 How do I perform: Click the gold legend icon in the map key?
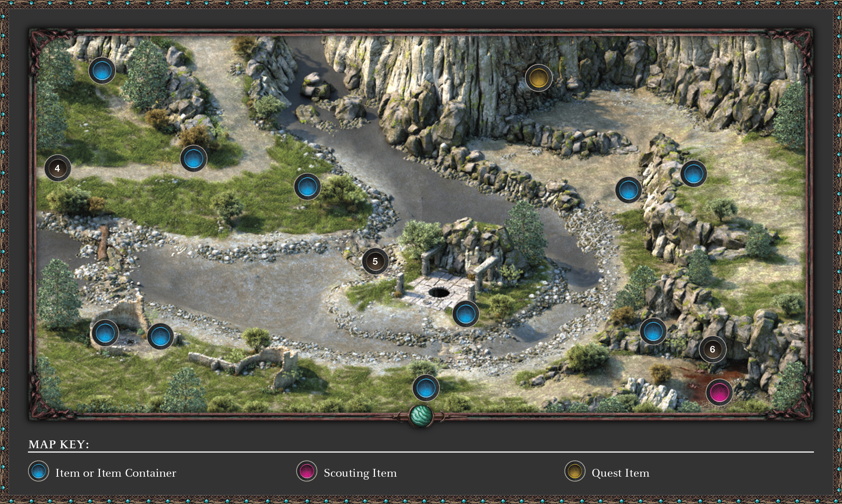point(575,471)
